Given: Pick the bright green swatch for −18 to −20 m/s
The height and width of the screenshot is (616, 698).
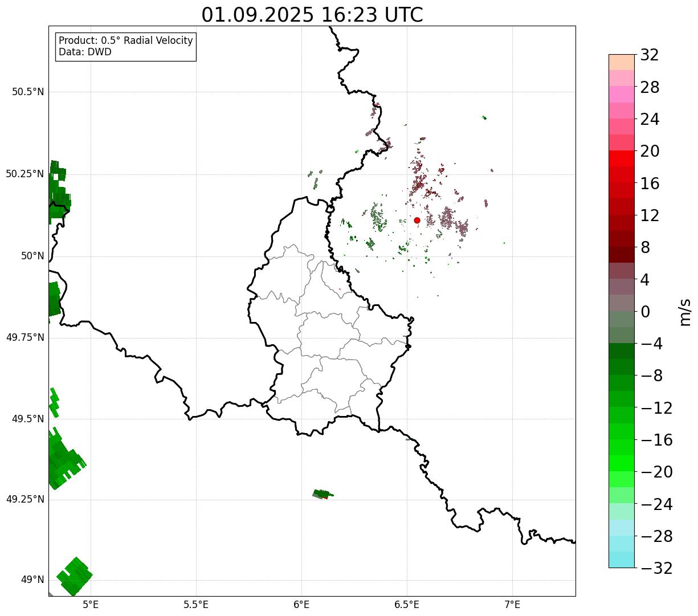Looking at the screenshot, I should (x=622, y=463).
